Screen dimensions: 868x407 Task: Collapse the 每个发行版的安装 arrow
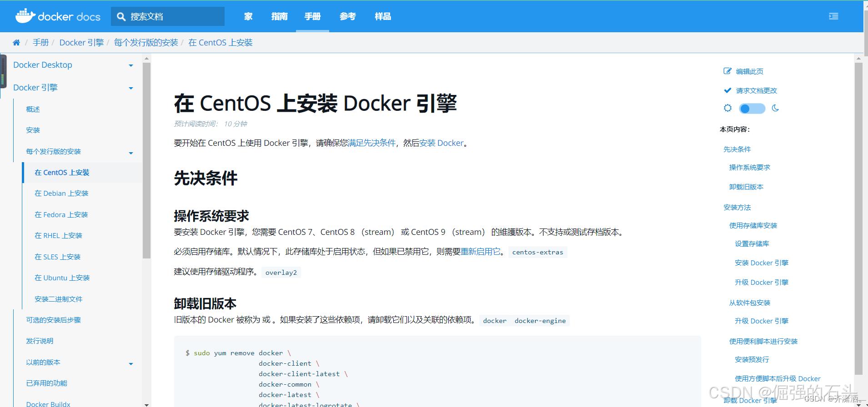pos(131,153)
